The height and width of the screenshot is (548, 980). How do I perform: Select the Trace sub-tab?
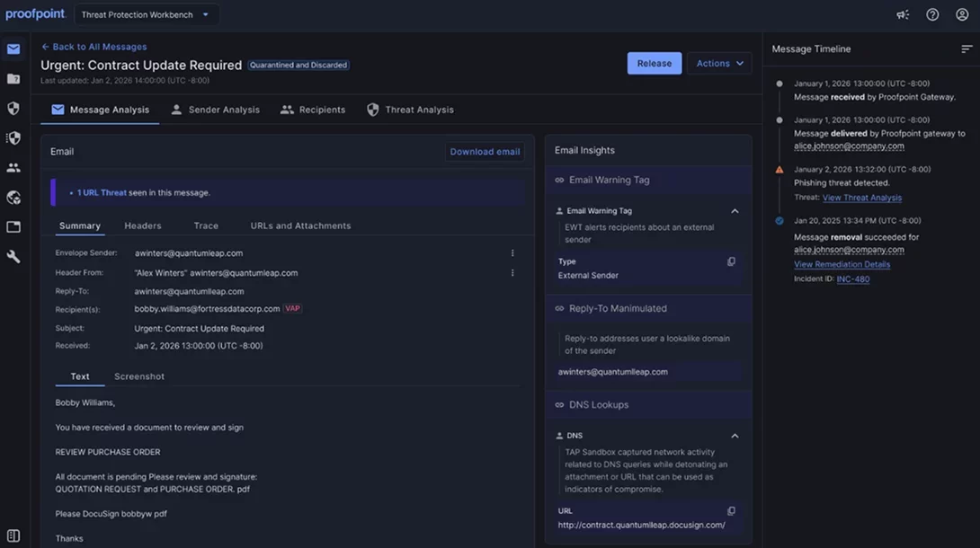[x=206, y=226]
